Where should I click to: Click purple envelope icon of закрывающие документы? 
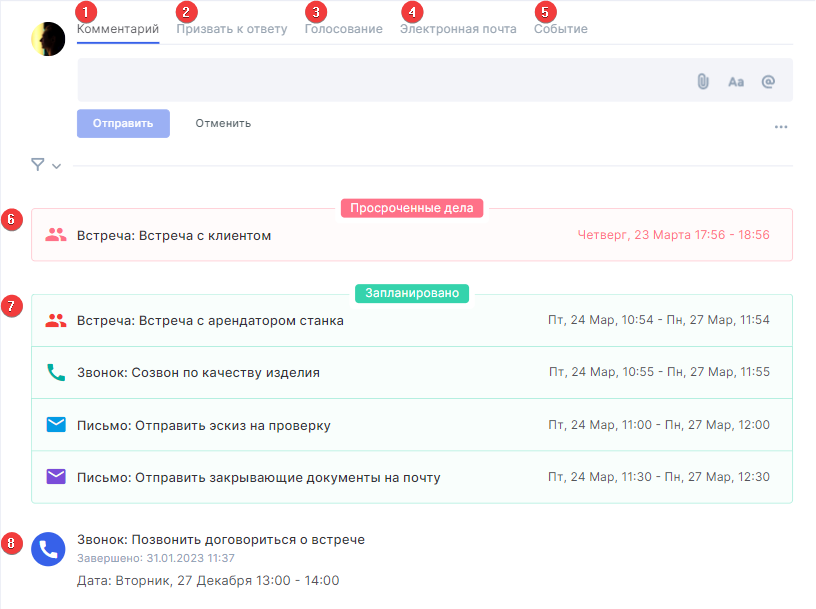click(56, 477)
